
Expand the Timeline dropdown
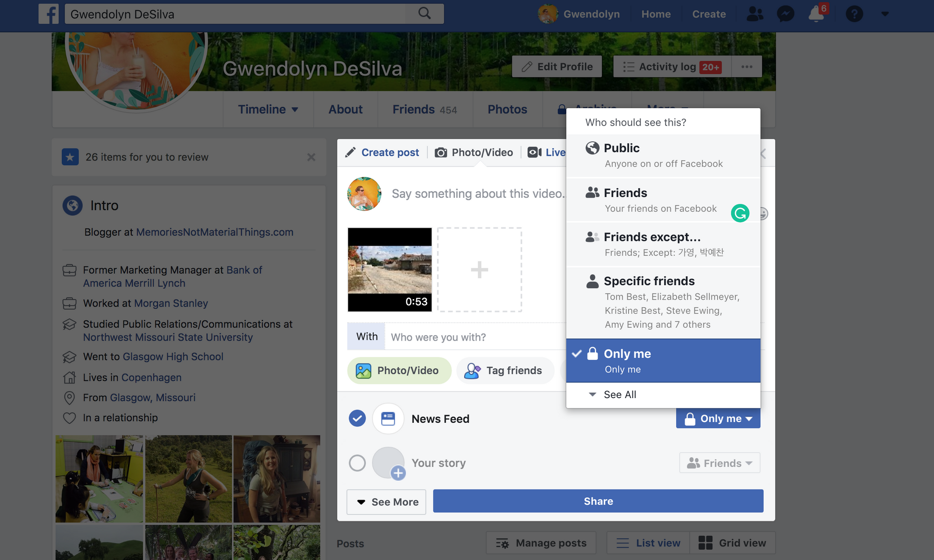coord(268,109)
